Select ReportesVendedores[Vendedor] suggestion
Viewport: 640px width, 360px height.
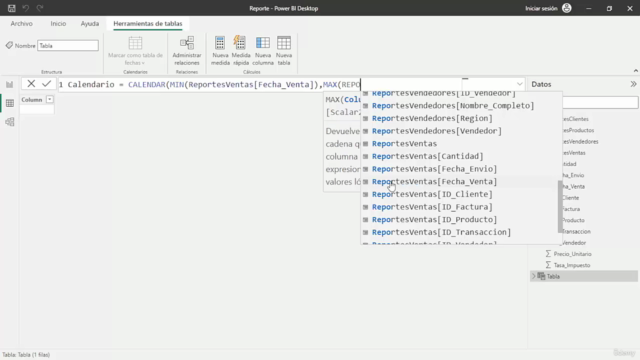pyautogui.click(x=437, y=131)
